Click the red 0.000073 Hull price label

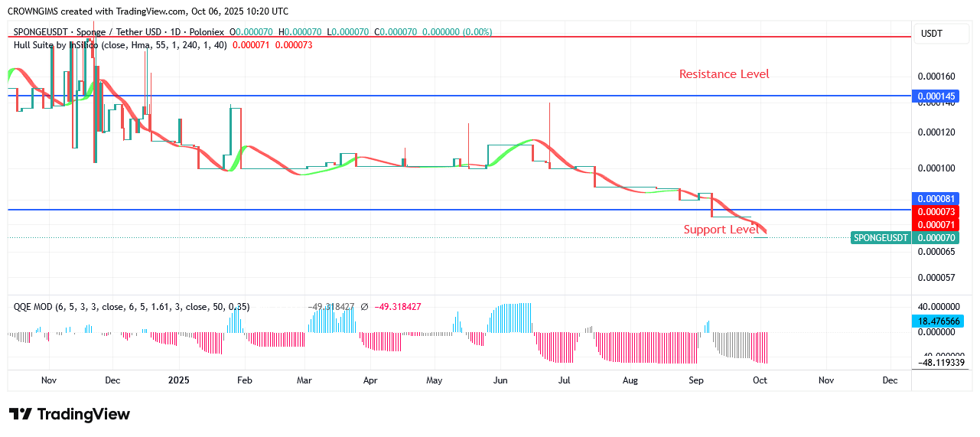[x=936, y=211]
